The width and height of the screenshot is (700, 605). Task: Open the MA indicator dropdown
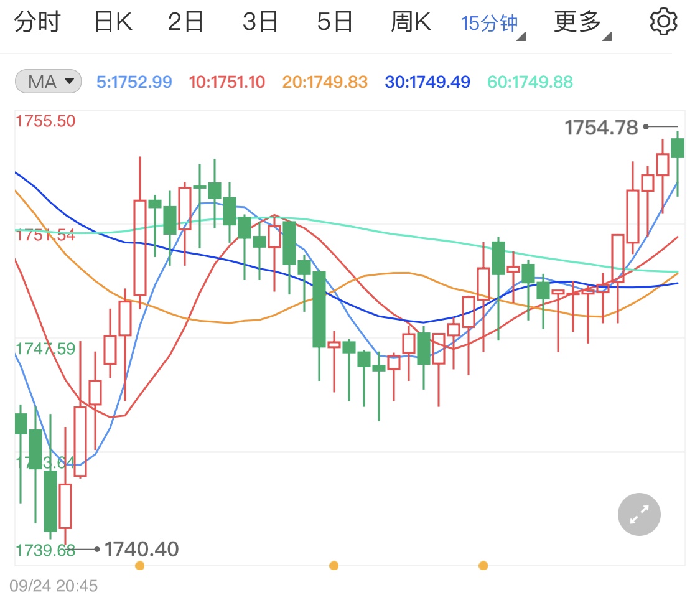(48, 82)
